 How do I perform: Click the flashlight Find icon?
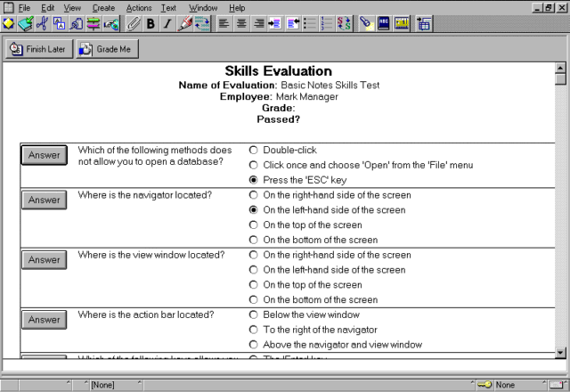pos(366,24)
